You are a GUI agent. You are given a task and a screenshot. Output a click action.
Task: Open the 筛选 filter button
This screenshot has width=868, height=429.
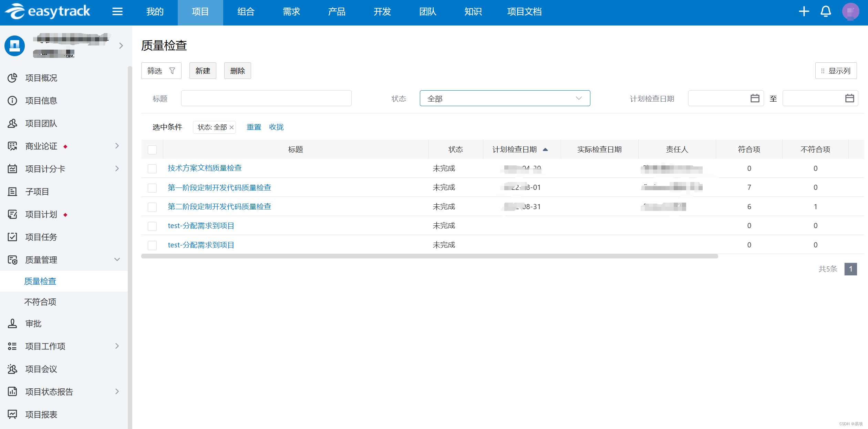pyautogui.click(x=161, y=71)
